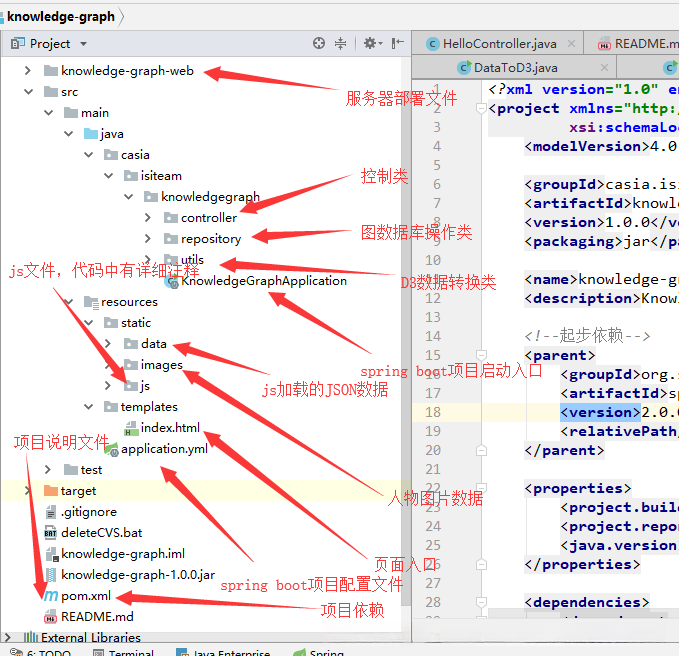
Task: Click the locate/scroll from source target icon
Action: 319,43
